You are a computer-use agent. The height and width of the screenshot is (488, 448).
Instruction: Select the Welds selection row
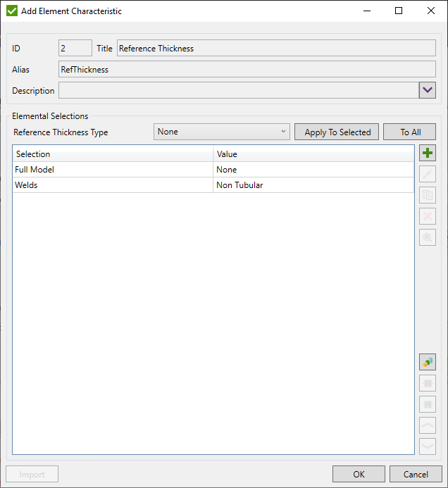click(113, 185)
